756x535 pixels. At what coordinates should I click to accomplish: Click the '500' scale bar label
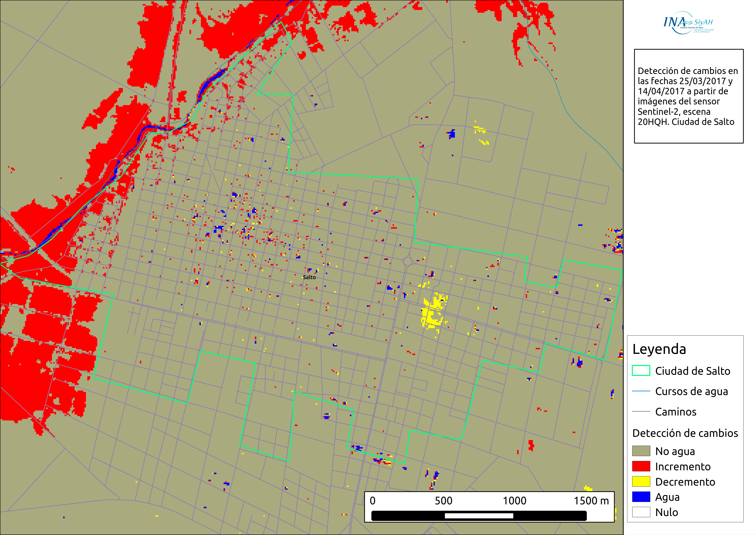coord(443,501)
